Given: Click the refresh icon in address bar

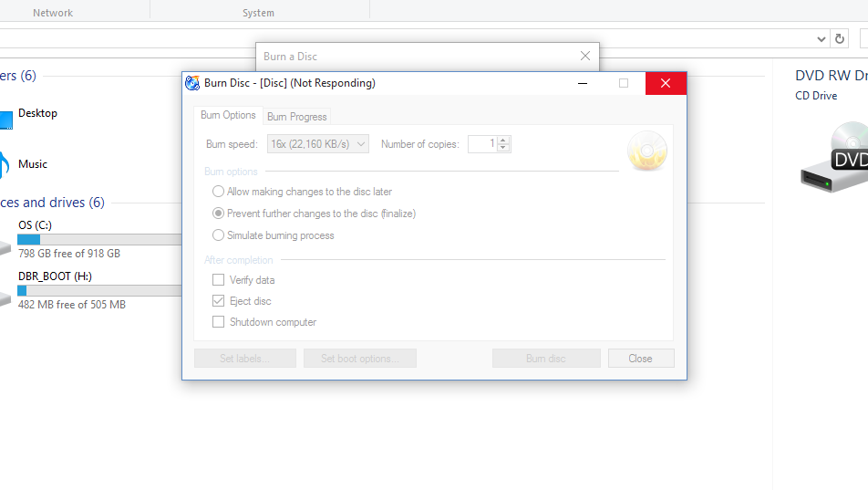Looking at the screenshot, I should 839,39.
